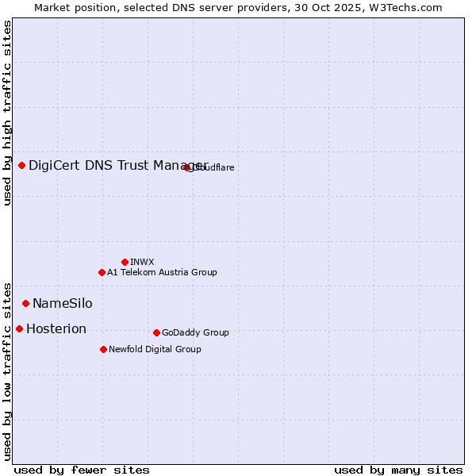Screen dimensions: 476x476
Task: Click the 'used by fewer sites' axis label
Action: pyautogui.click(x=82, y=470)
